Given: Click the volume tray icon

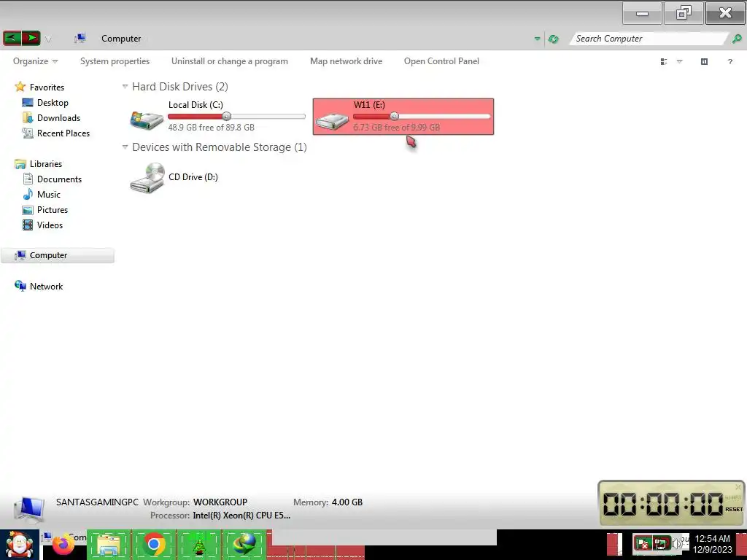Looking at the screenshot, I should coord(676,543).
